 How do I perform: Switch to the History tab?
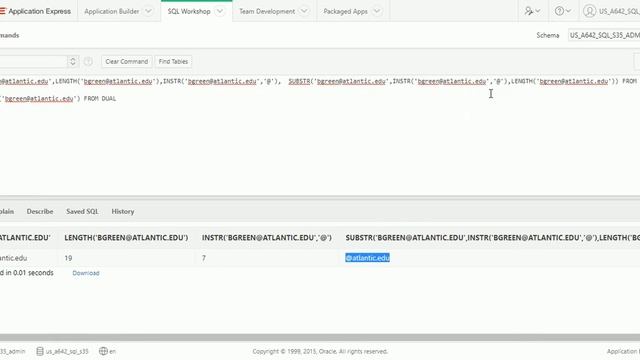coord(123,211)
